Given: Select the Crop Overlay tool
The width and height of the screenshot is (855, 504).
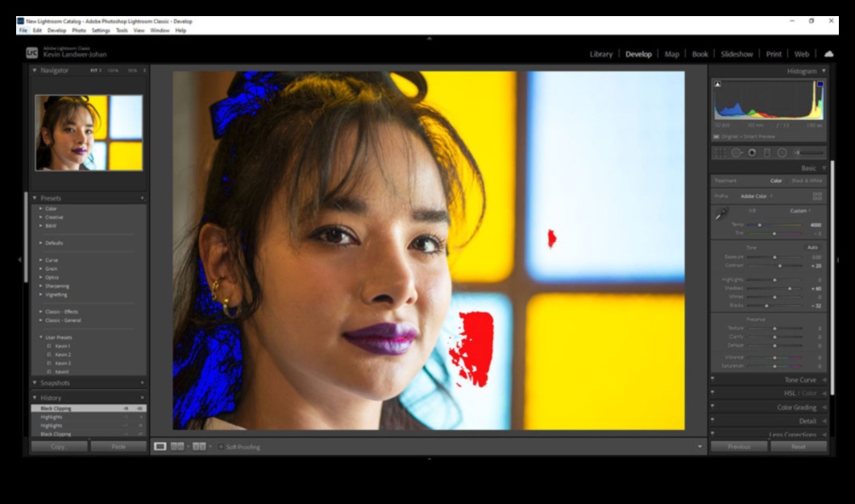Looking at the screenshot, I should tap(719, 151).
